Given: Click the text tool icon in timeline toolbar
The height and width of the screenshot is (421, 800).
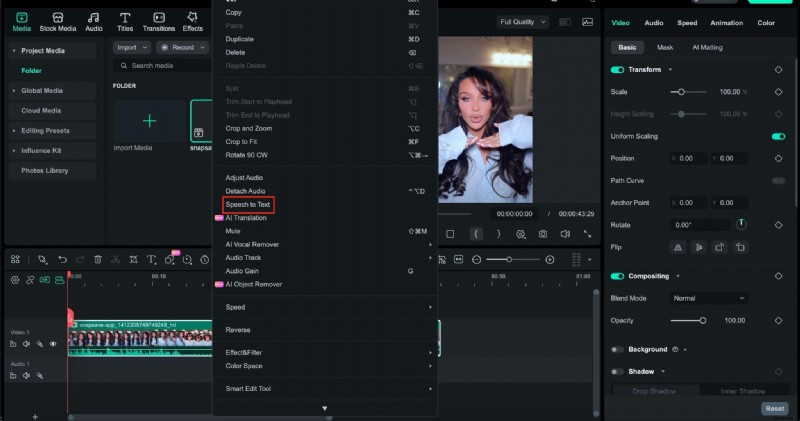Looking at the screenshot, I should 151,260.
